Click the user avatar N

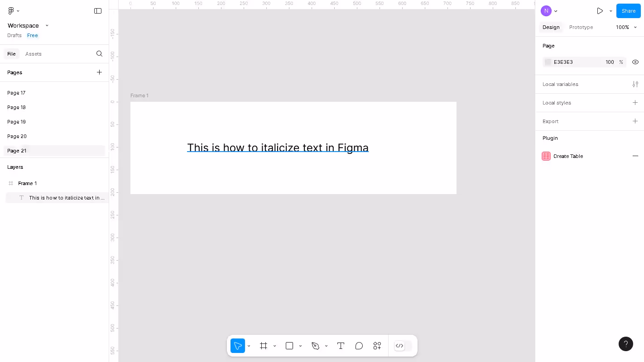[546, 11]
